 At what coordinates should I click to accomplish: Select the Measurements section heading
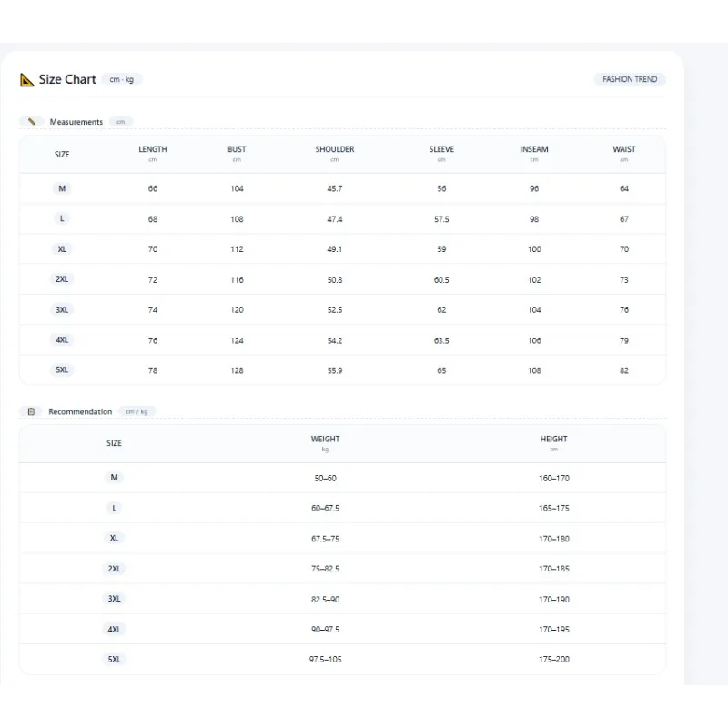(76, 122)
